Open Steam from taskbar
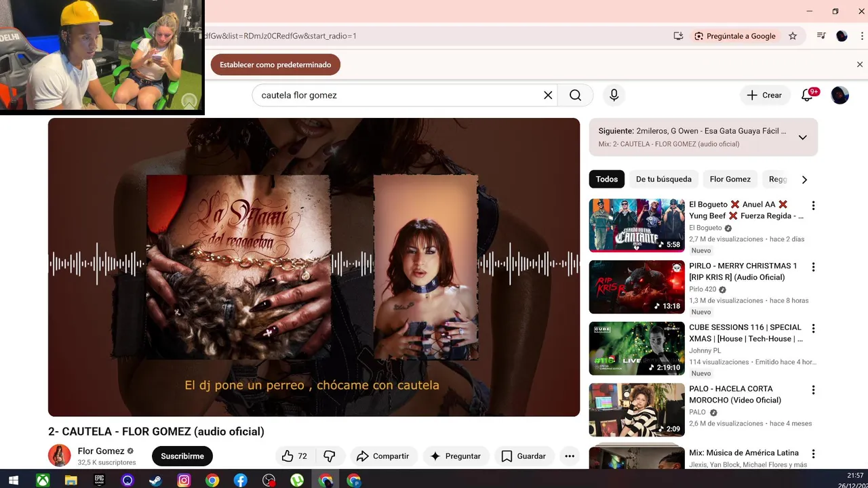This screenshot has width=868, height=488. [x=155, y=481]
